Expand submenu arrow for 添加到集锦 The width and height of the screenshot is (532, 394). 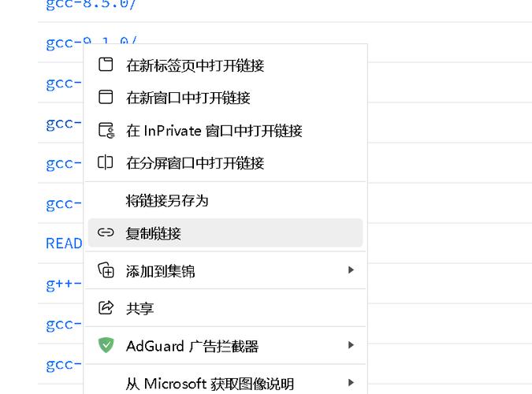click(351, 270)
